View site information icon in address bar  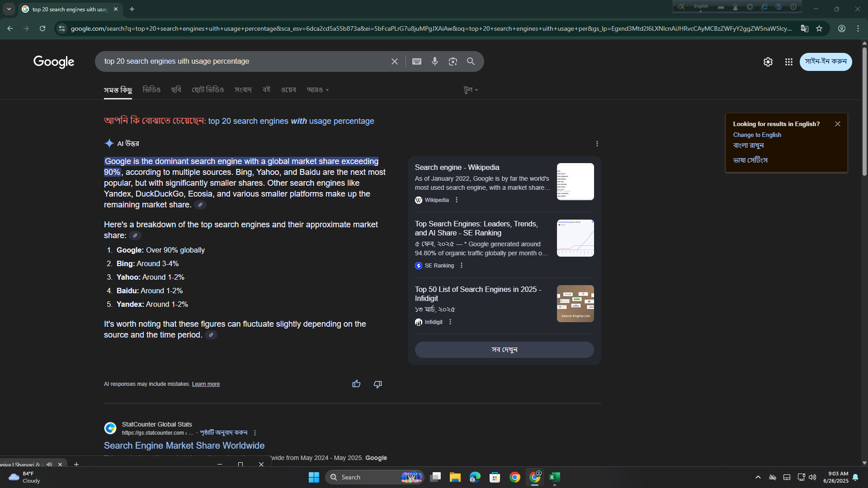pos(62,28)
